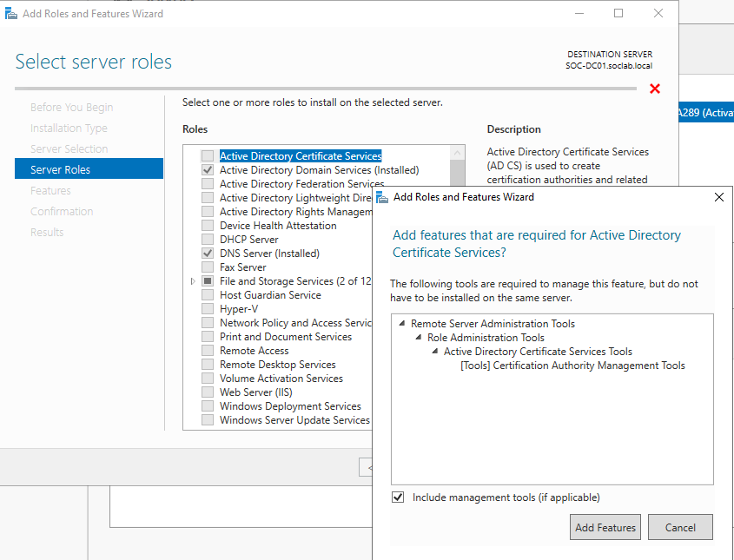Open the Server Selection step
734x560 pixels.
click(69, 148)
